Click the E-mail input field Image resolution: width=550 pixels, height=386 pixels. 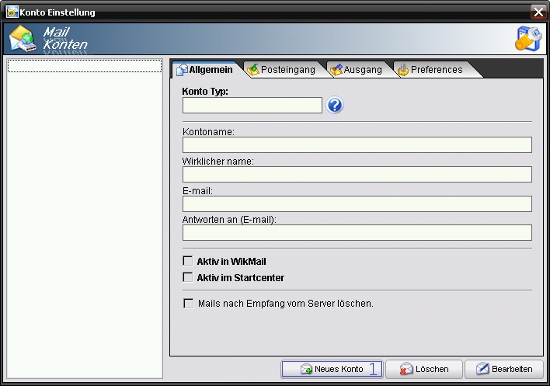coord(357,204)
